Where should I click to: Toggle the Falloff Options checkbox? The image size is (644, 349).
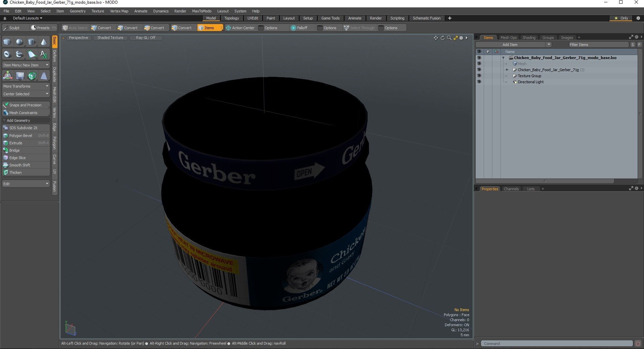click(x=320, y=28)
